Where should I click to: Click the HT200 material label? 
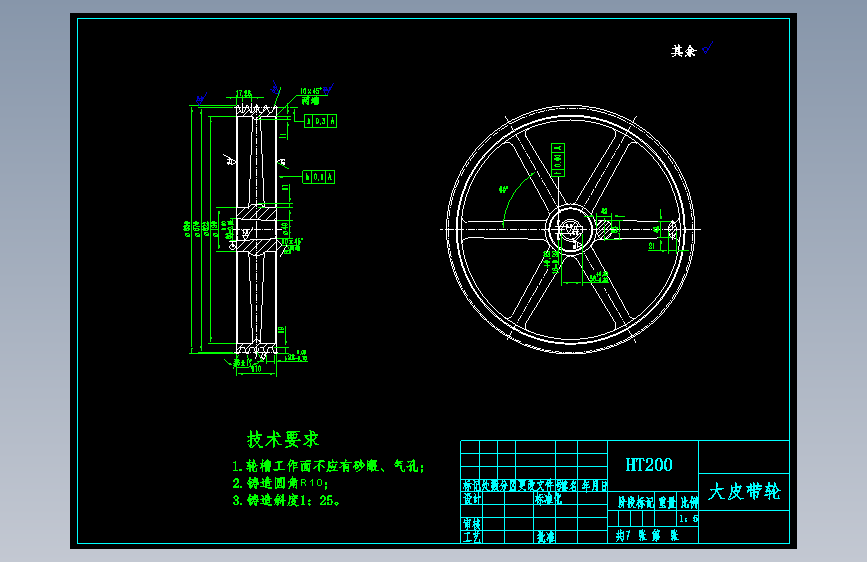pos(649,465)
